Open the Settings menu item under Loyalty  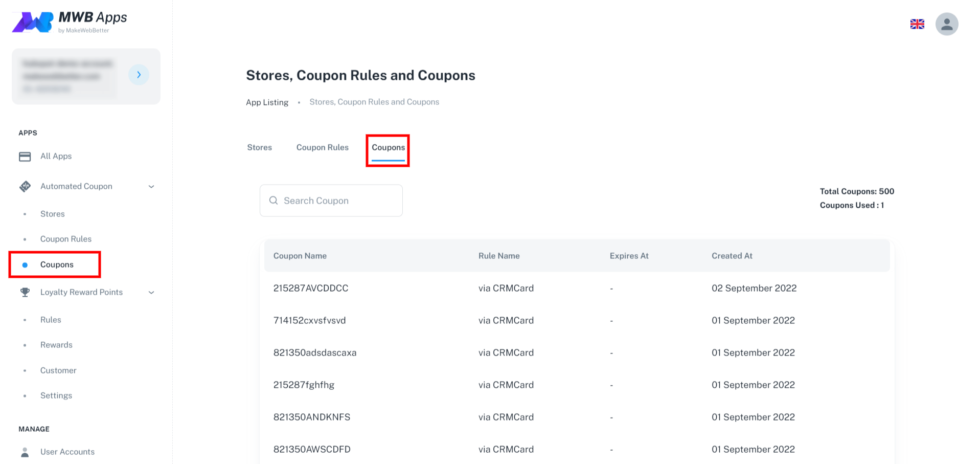coord(56,395)
